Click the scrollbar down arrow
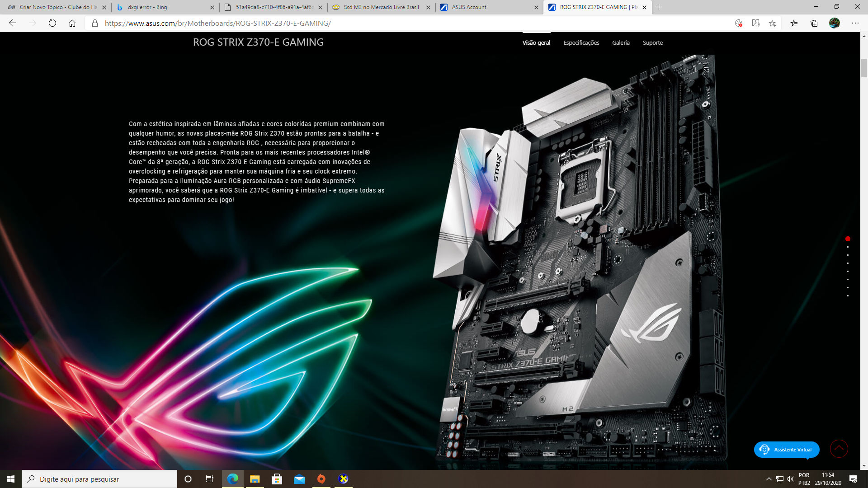Screen dimensions: 868x488 [864, 466]
